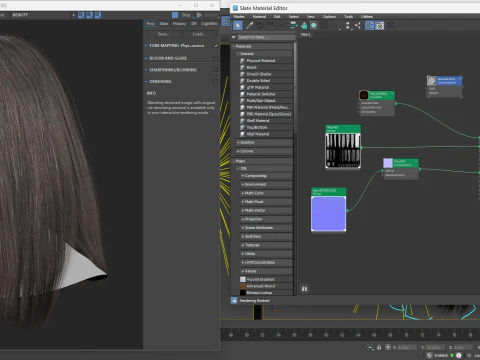Open the Material menu in Slate

[259, 17]
